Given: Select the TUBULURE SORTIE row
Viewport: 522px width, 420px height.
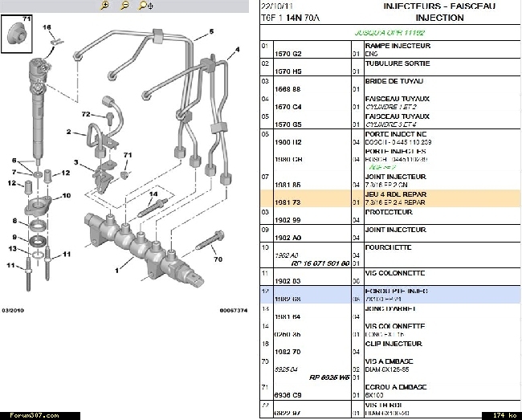Looking at the screenshot, I should click(x=381, y=64).
